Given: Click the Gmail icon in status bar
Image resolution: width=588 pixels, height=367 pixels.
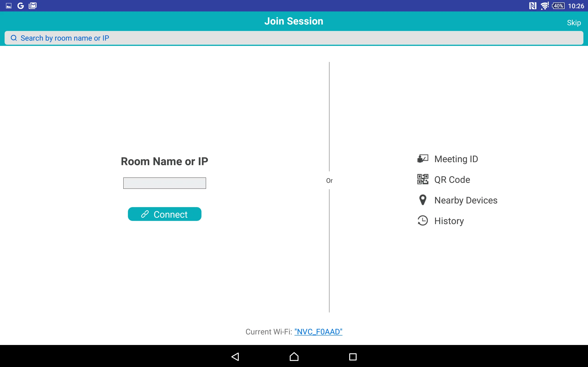Looking at the screenshot, I should 33,6.
